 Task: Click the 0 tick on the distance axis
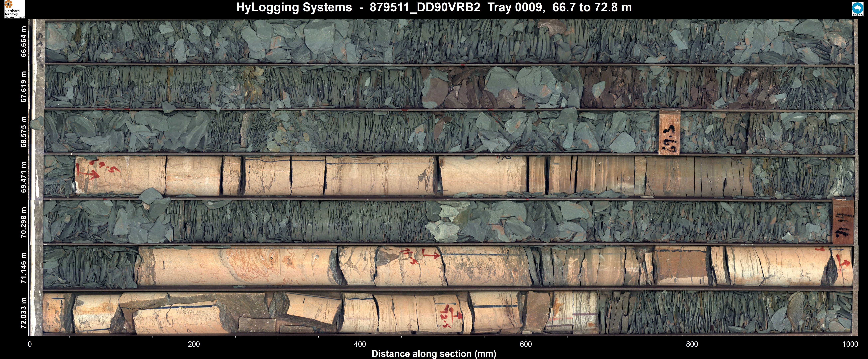[30, 344]
